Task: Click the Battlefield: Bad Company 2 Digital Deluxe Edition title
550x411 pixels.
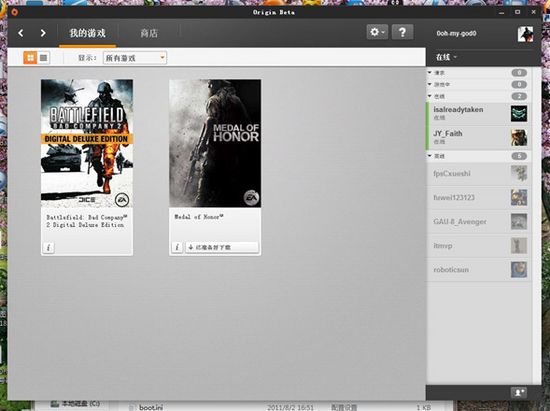Action: 86,221
